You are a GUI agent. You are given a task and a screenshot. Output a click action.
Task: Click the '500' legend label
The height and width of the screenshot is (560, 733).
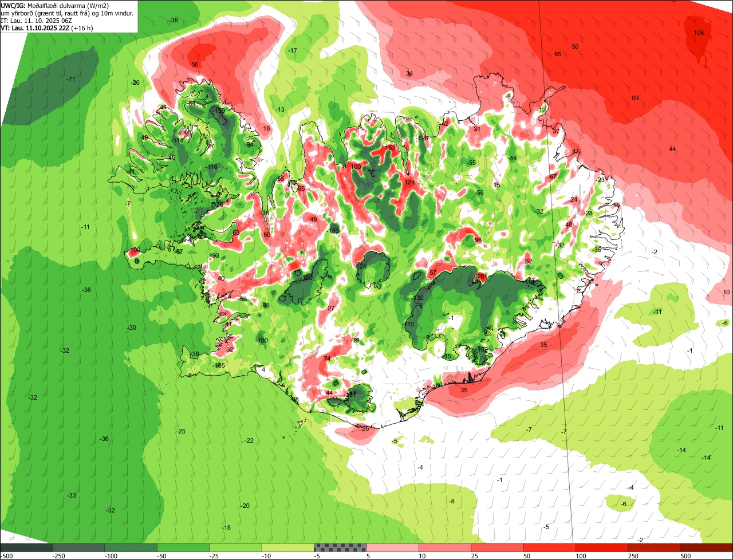pos(685,556)
